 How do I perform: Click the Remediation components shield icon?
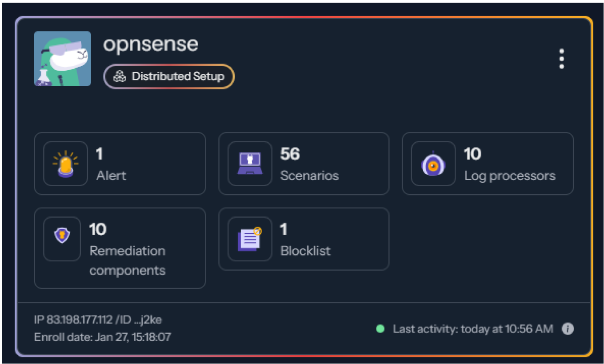tap(62, 234)
